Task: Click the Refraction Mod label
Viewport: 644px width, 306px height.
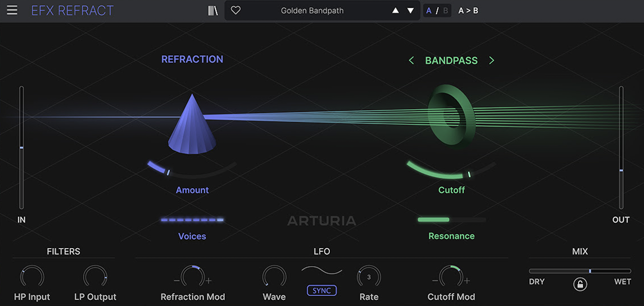Action: [193, 297]
